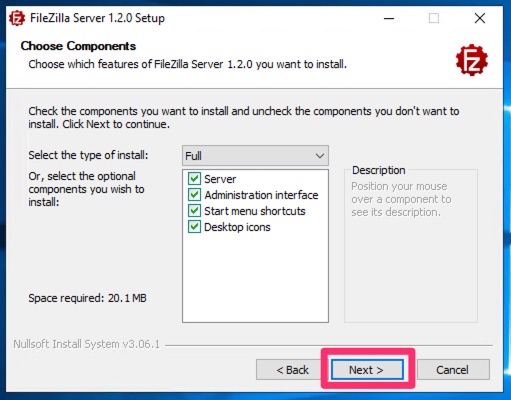The image size is (511, 400).
Task: Select the Administration interface list entry
Action: click(261, 195)
